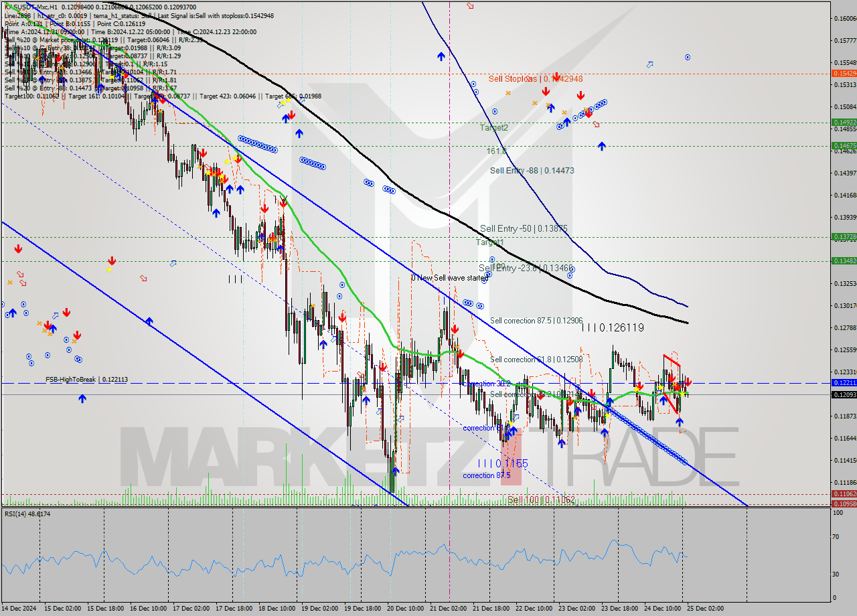Click the red 0.10958 price tag
This screenshot has height=616, width=857.
(x=844, y=503)
